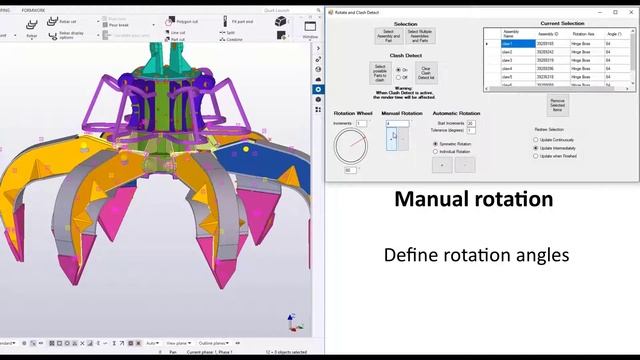
Task: Click Clear Clash Detect list button
Action: (426, 73)
